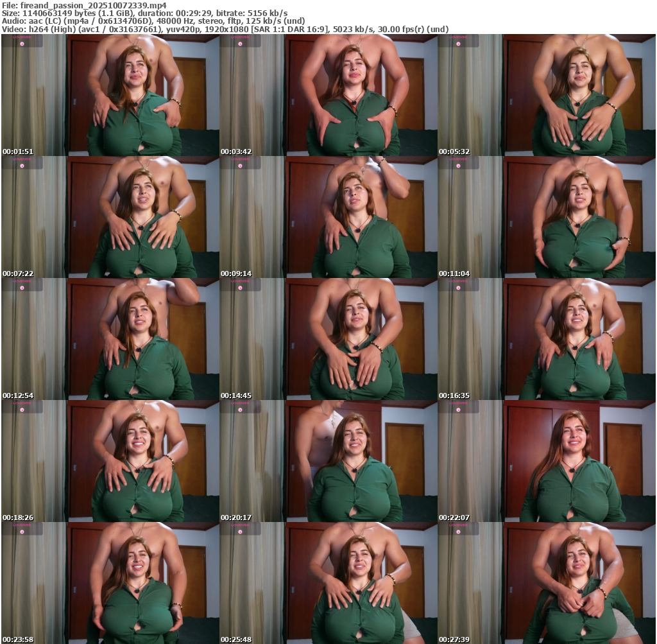The image size is (657, 644).
Task: Click the frame at 00:22:07
Action: 547,461
